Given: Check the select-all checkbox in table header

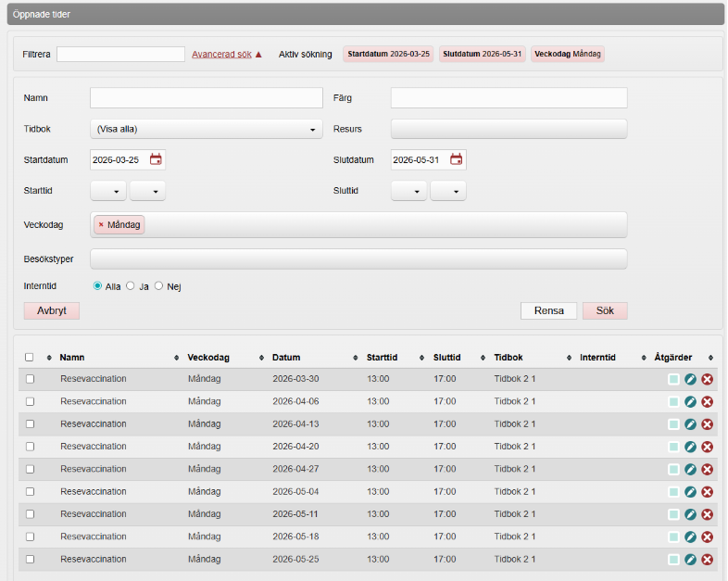Looking at the screenshot, I should point(30,358).
